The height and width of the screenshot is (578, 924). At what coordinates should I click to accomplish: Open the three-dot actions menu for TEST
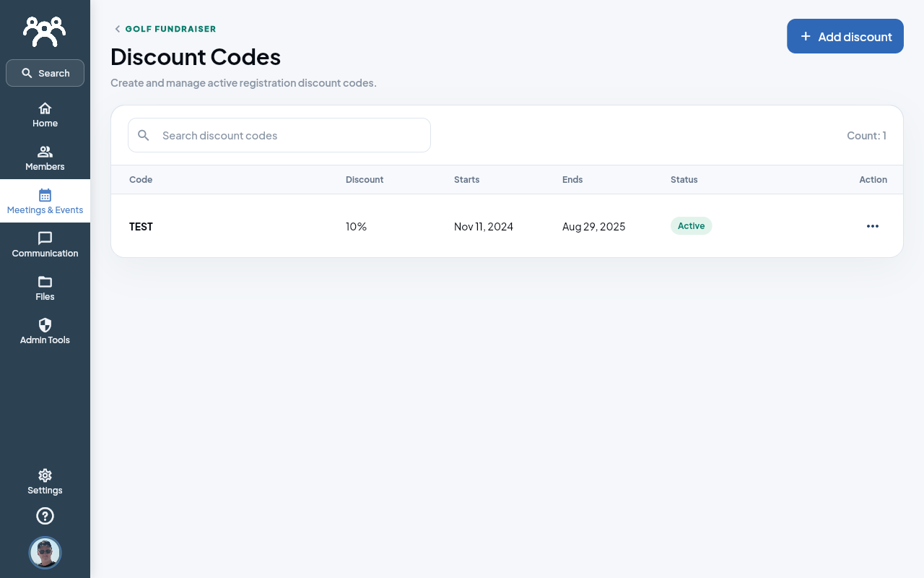[x=873, y=226]
